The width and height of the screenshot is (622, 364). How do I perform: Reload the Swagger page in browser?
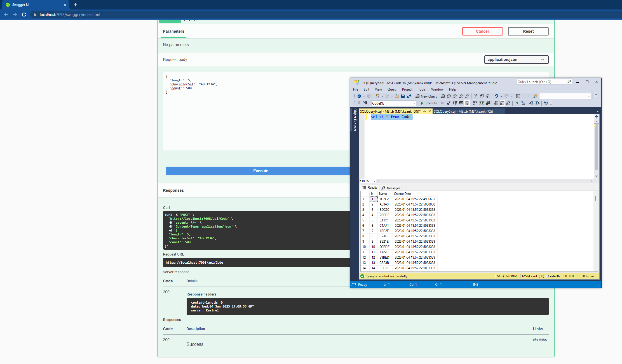click(x=24, y=15)
